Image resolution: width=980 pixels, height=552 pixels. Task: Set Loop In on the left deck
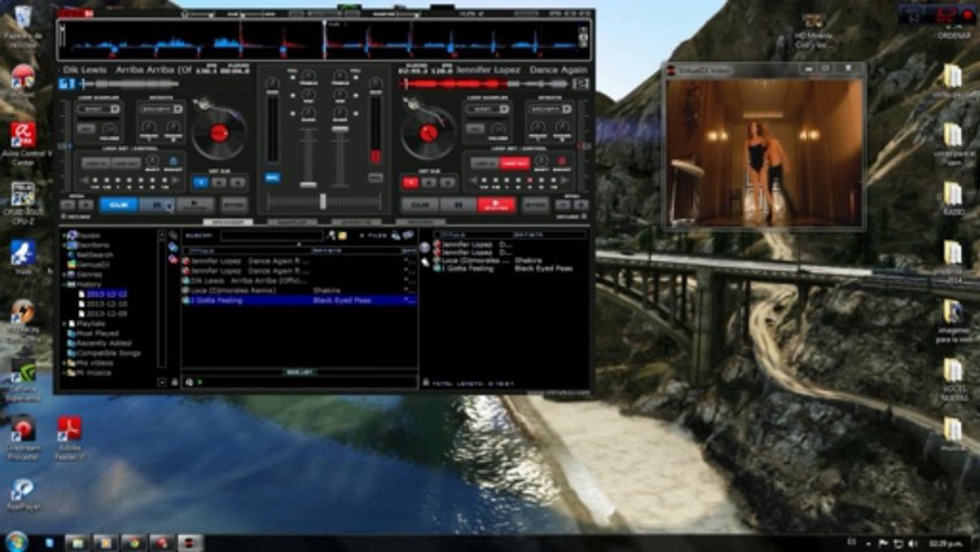[96, 163]
